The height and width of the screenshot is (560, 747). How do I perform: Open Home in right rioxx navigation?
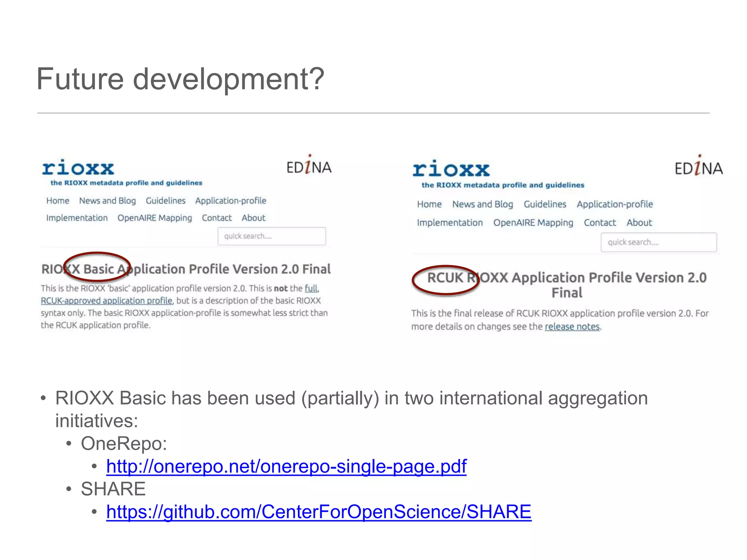429,204
